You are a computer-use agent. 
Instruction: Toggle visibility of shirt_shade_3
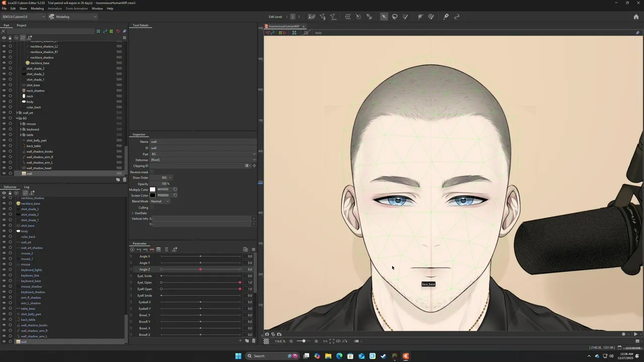[4, 68]
